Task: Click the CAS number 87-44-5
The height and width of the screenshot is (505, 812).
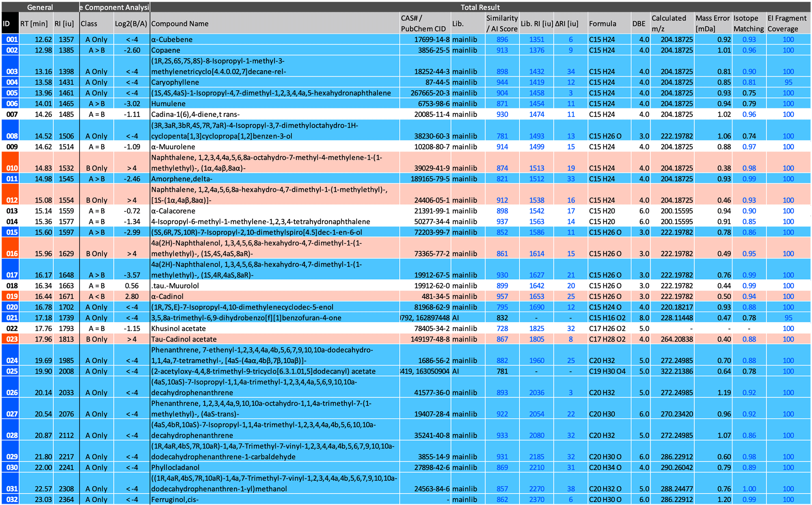Action: coord(437,82)
